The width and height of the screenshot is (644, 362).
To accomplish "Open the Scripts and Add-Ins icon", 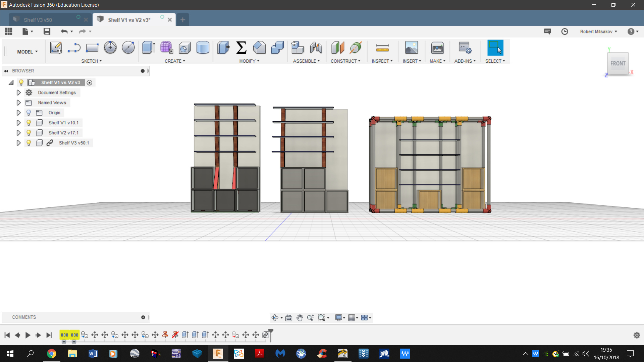I will tap(465, 48).
